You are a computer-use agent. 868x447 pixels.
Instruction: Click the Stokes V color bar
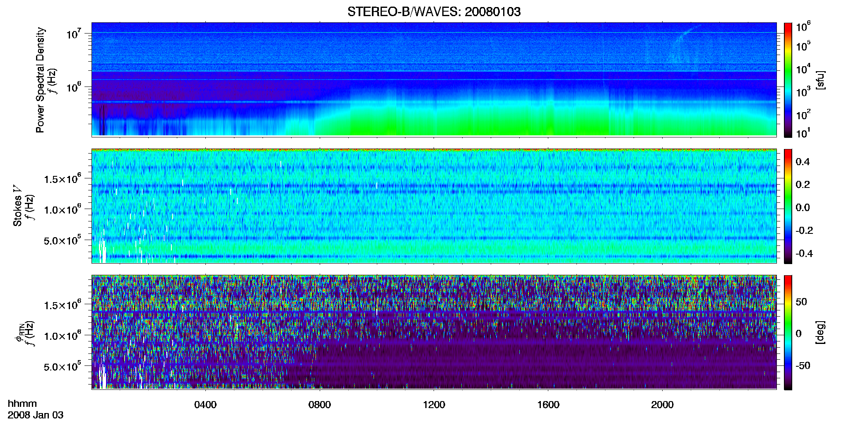tap(788, 206)
